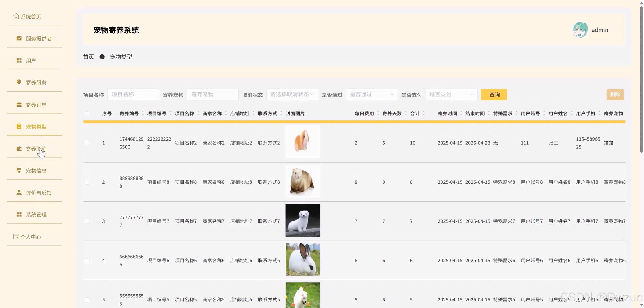This screenshot has height=308, width=644.
Task: Click the person icon beside 评价与反馈
Action: 19,192
